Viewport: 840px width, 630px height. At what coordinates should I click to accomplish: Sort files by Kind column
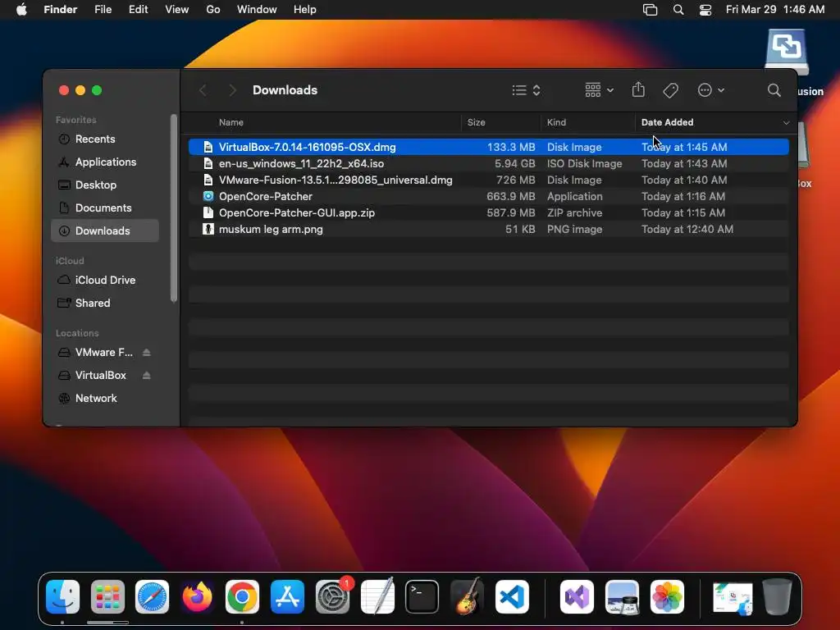(x=556, y=122)
